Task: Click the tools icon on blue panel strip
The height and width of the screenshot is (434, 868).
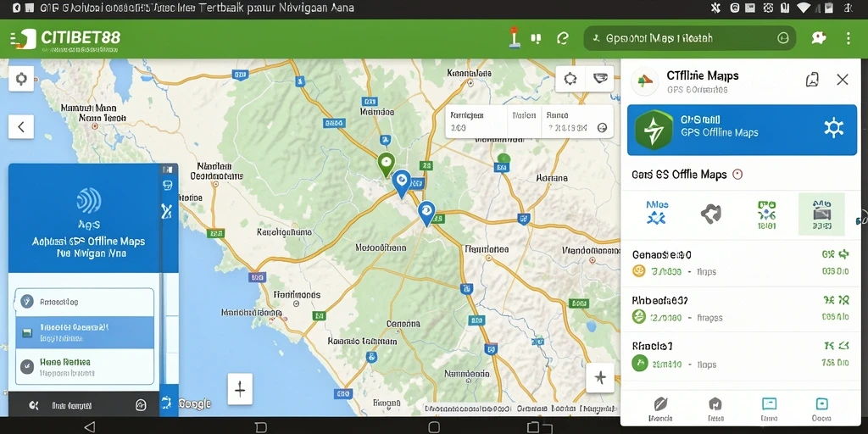Action: coord(167,211)
